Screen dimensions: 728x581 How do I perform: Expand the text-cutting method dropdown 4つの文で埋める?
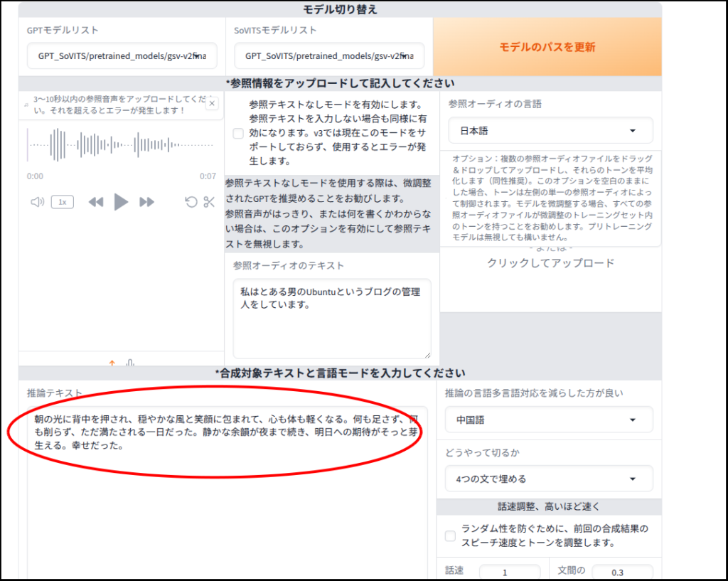(548, 479)
